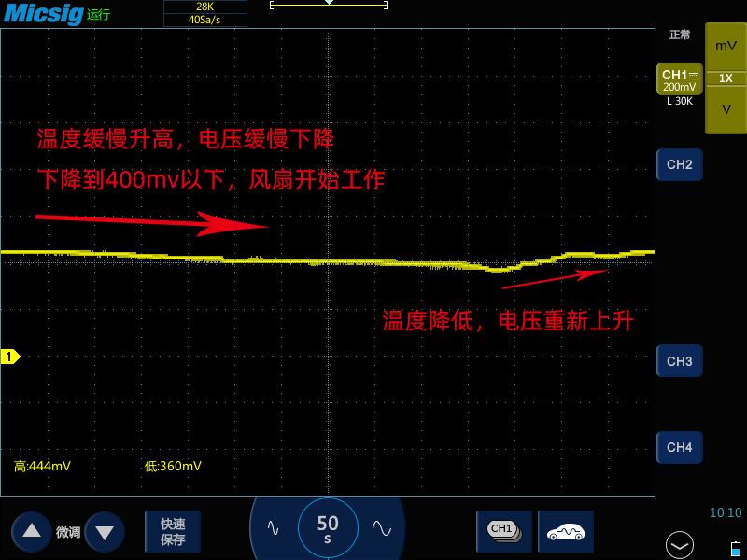Click the battery status indicator
Screen dimensions: 747x560
tap(734, 550)
